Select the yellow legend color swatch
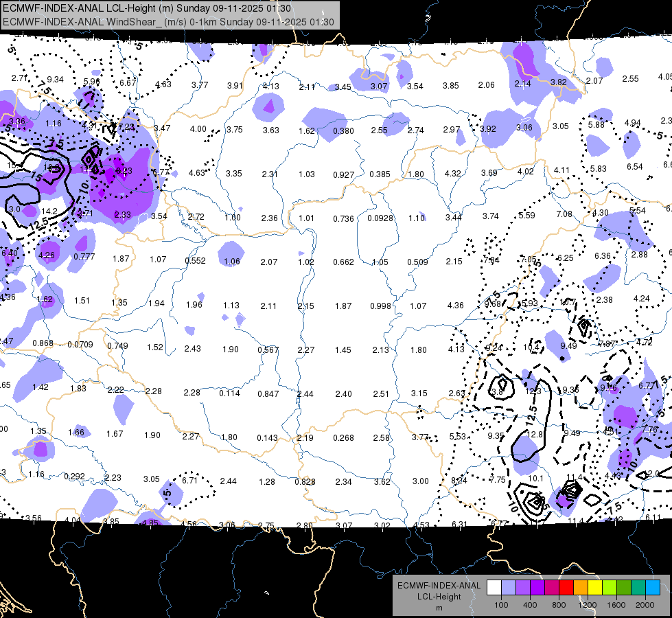 click(x=595, y=588)
